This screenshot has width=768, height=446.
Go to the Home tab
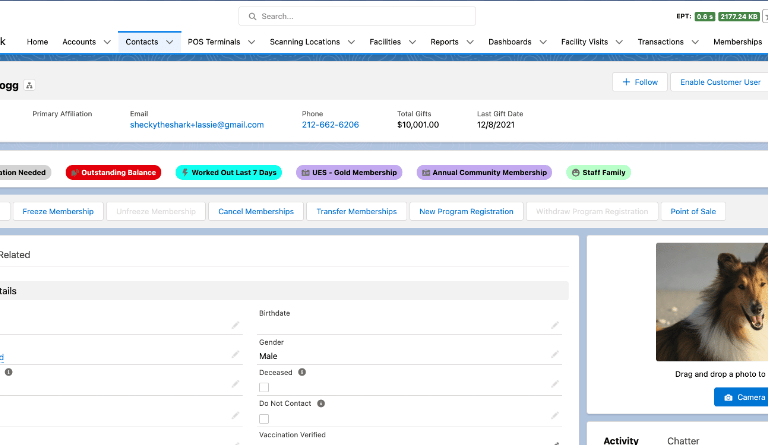coord(37,42)
